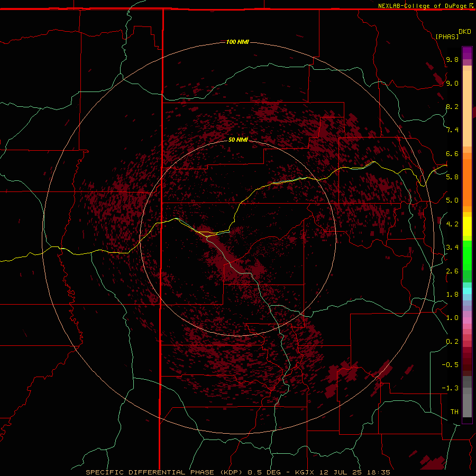Click the 5.0 scale value

click(x=452, y=200)
